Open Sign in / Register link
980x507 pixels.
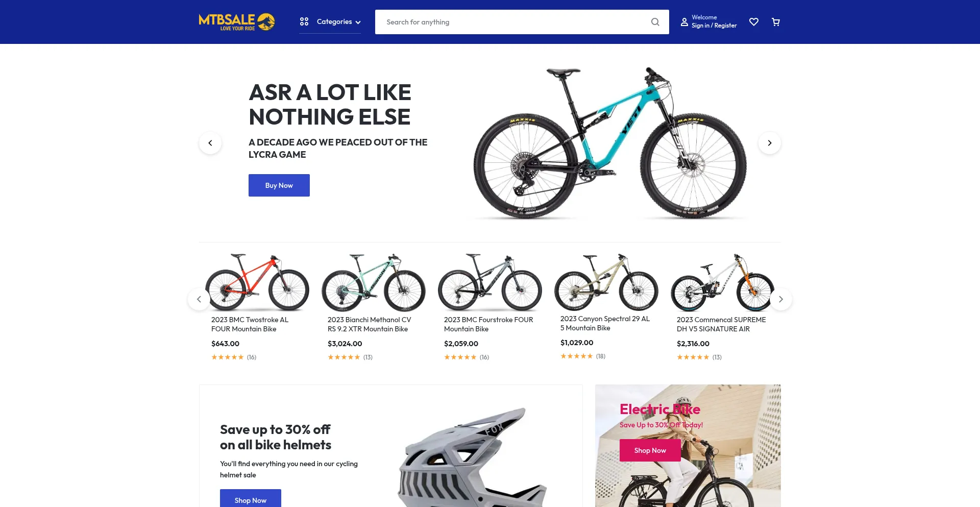pyautogui.click(x=714, y=26)
